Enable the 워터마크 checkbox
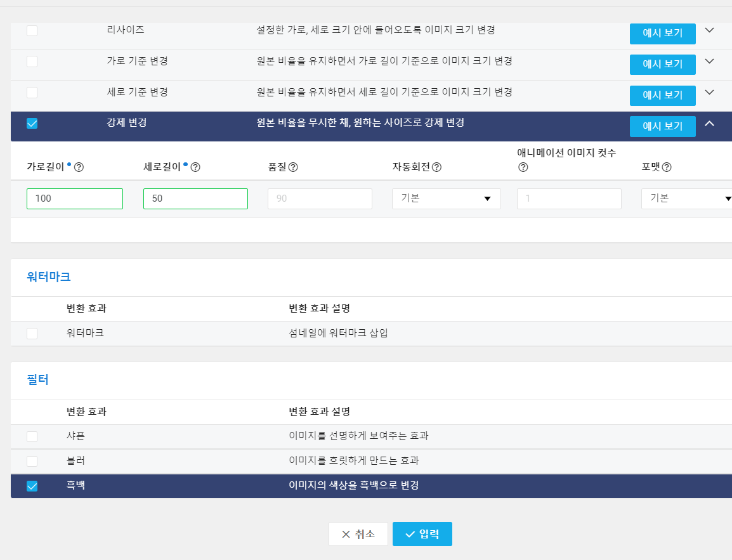The height and width of the screenshot is (560, 732). click(32, 332)
